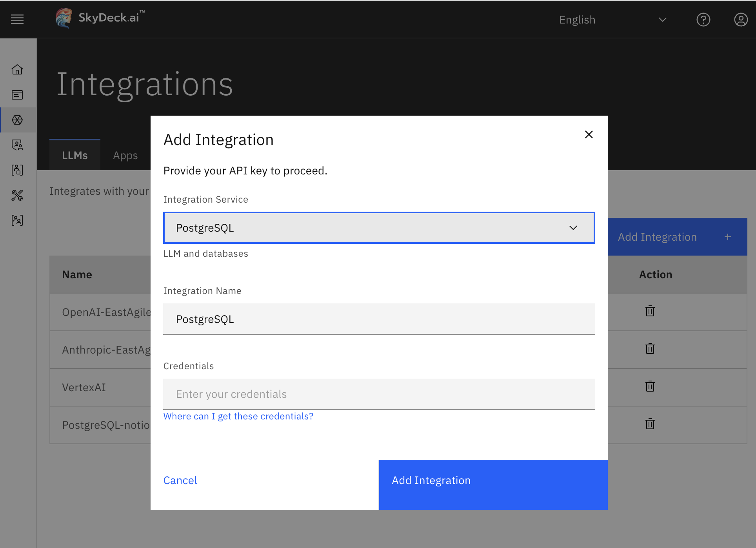Click the Home sidebar icon

[17, 70]
